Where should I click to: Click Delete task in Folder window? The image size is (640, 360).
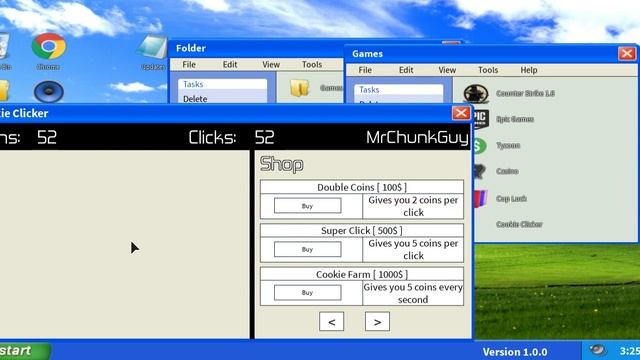[x=195, y=98]
